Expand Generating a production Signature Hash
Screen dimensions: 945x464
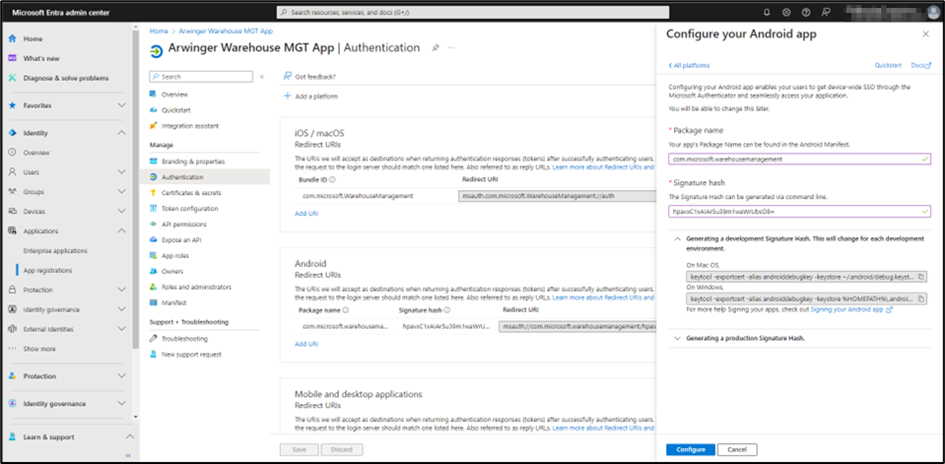click(679, 338)
